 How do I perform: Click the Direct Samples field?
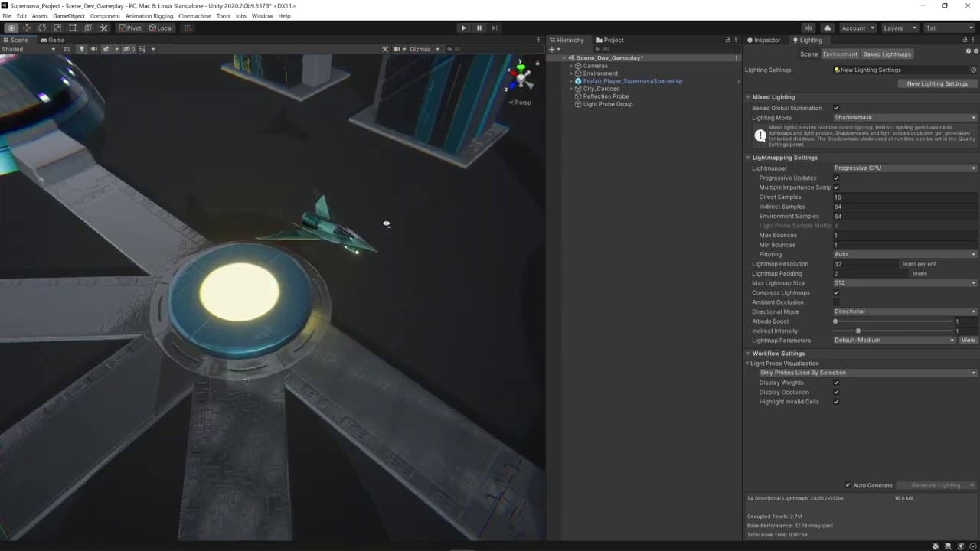905,197
